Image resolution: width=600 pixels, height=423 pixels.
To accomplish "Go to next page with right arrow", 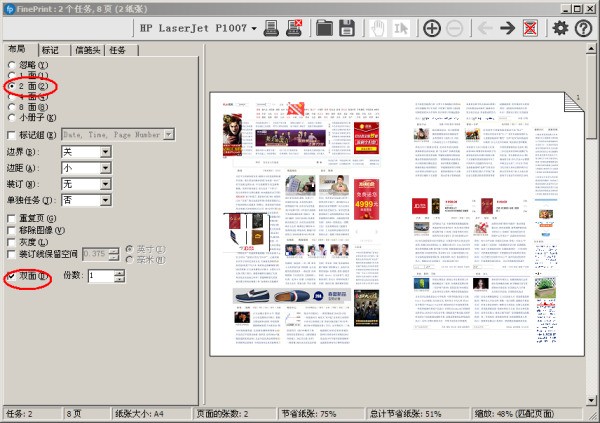I will tap(507, 28).
